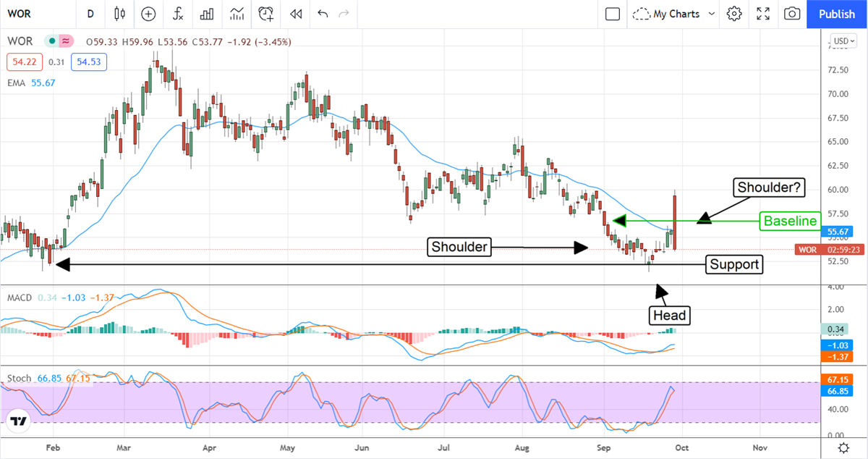Take a chart snapshot with camera icon
This screenshot has width=868, height=459.
pyautogui.click(x=793, y=13)
